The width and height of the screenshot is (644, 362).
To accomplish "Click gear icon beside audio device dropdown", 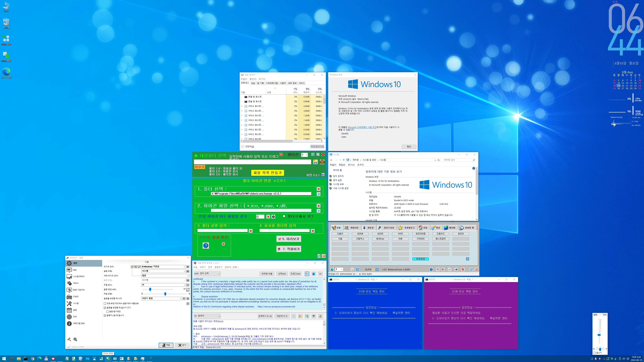I will pyautogui.click(x=188, y=267).
